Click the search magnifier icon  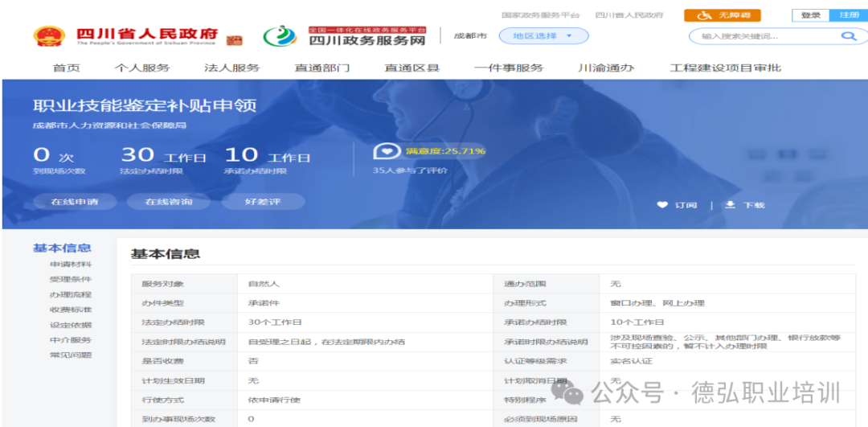(x=848, y=36)
